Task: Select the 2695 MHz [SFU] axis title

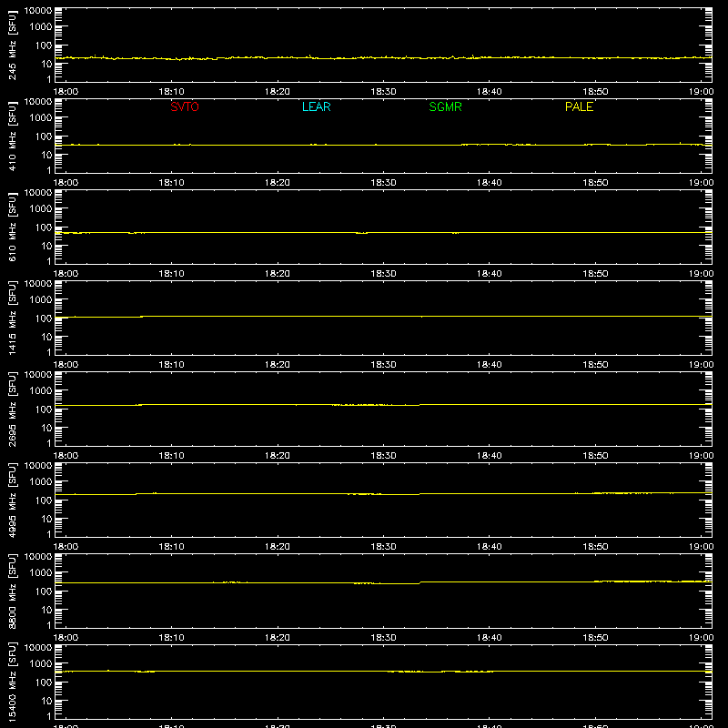Action: click(13, 409)
